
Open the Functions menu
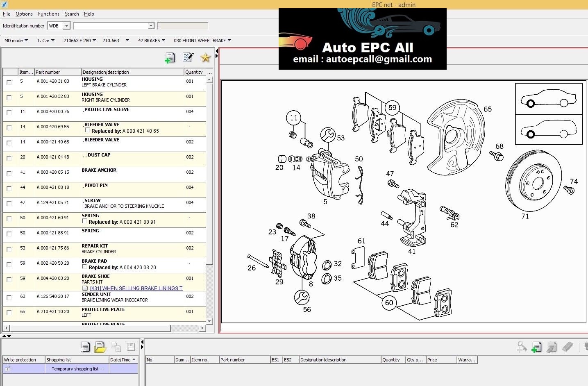(x=48, y=14)
